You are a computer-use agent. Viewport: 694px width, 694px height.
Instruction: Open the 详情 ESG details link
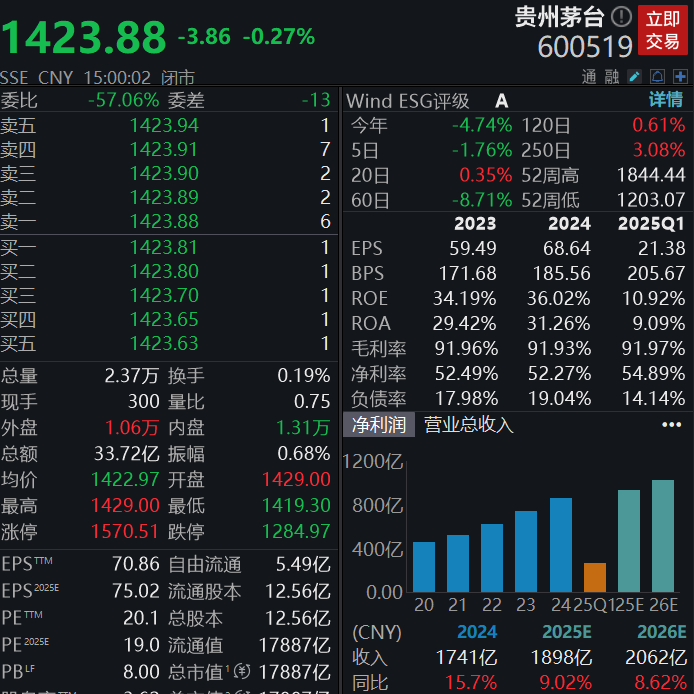666,100
